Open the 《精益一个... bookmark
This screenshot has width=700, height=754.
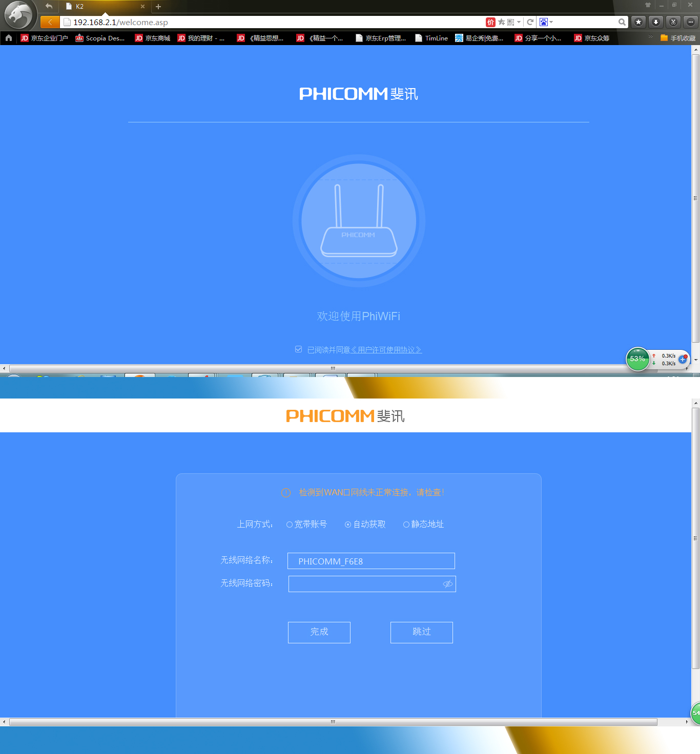pyautogui.click(x=320, y=38)
